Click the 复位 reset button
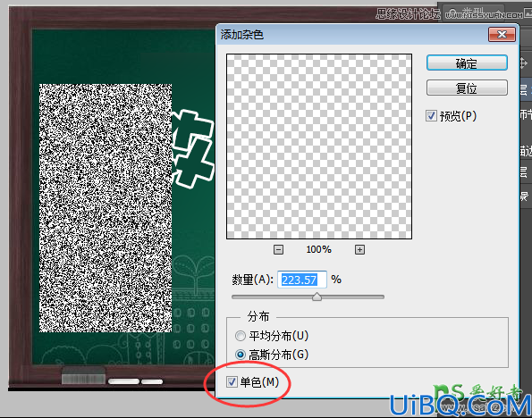Screen dimensions: 532x418 point(467,88)
